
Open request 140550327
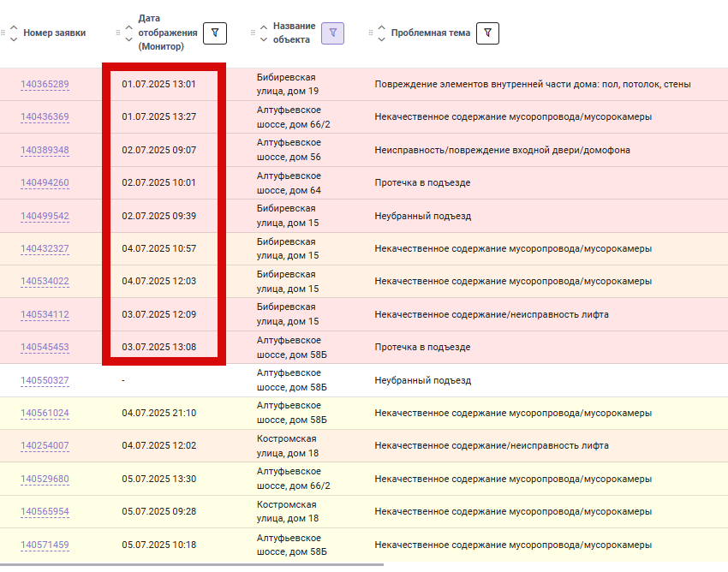pos(45,380)
